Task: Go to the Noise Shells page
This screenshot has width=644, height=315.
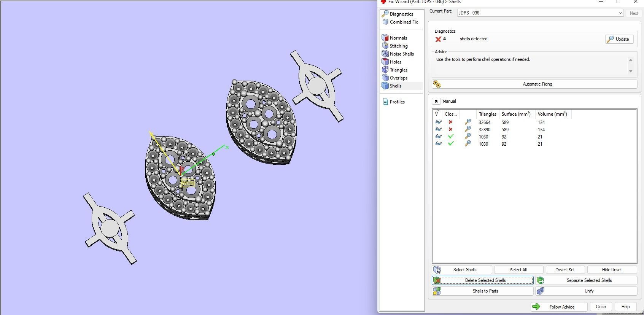Action: pyautogui.click(x=398, y=54)
